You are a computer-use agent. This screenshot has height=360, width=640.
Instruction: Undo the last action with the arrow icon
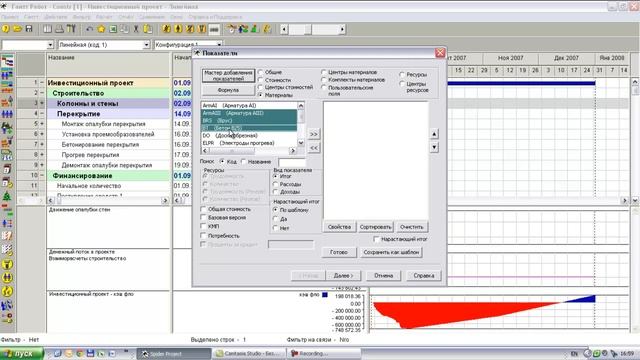(89, 29)
